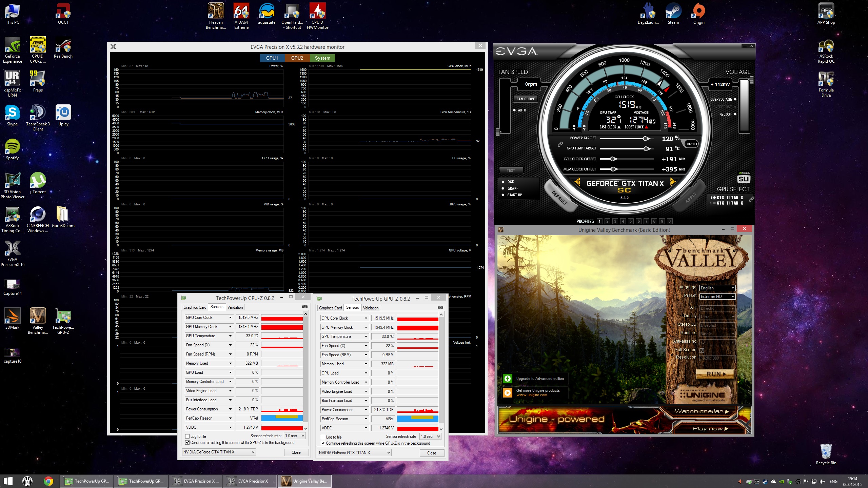Click the camera icon in the right GPU-Z window
Screen dimensions: 868x488
pyautogui.click(x=440, y=307)
